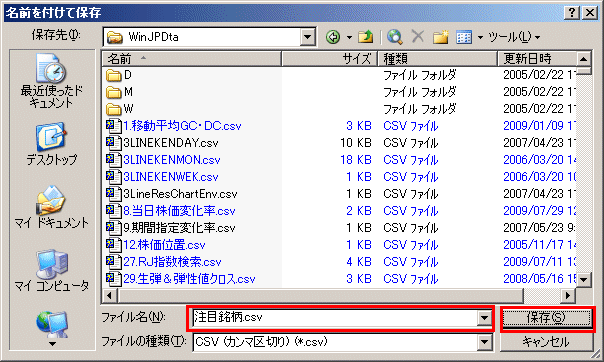Expand the 保存先 WinJPDta location dropdown

click(x=307, y=37)
